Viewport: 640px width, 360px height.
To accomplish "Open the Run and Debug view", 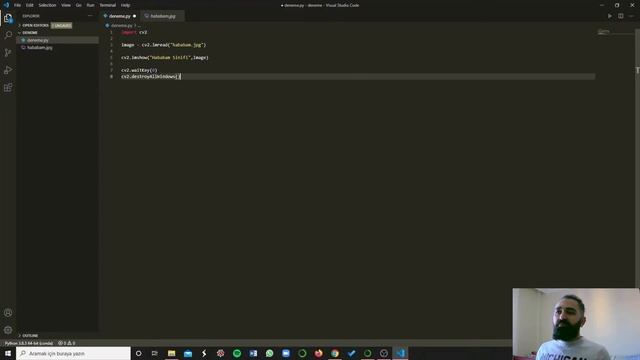I will pyautogui.click(x=8, y=70).
